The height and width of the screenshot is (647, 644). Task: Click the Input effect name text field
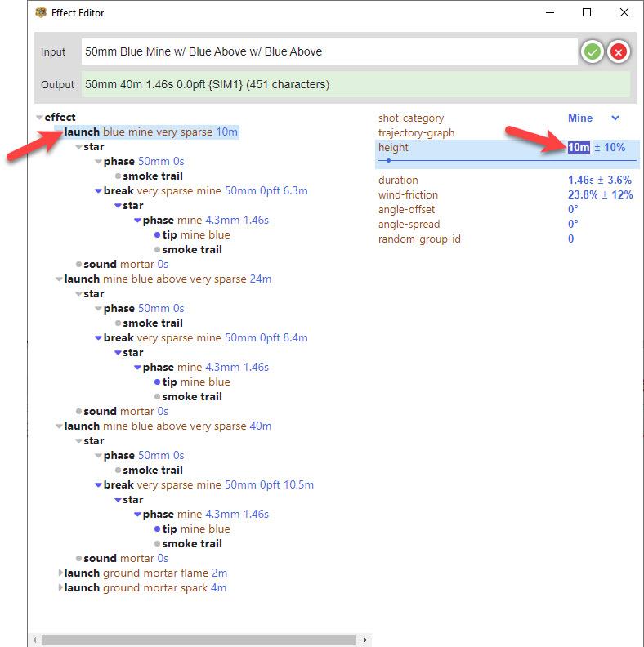click(327, 51)
